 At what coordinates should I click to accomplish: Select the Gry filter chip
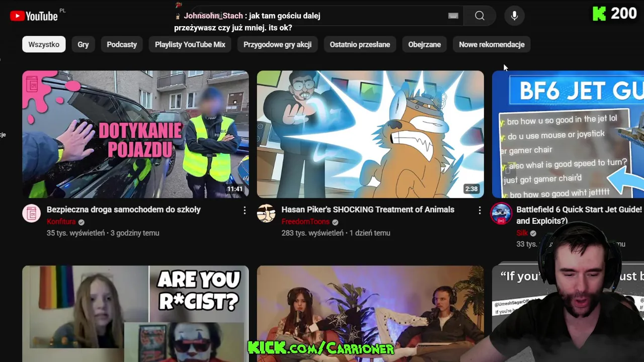(x=83, y=44)
